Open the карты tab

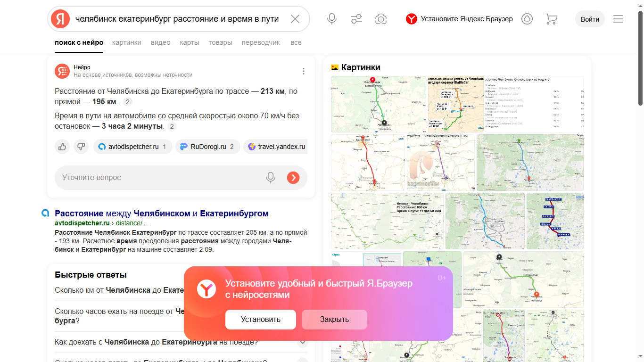pyautogui.click(x=190, y=42)
